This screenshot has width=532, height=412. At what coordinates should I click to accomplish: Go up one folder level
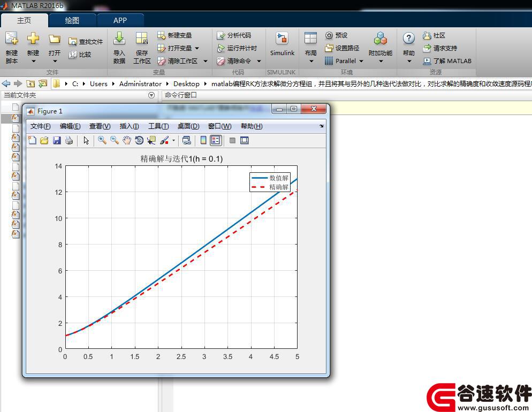coord(31,83)
